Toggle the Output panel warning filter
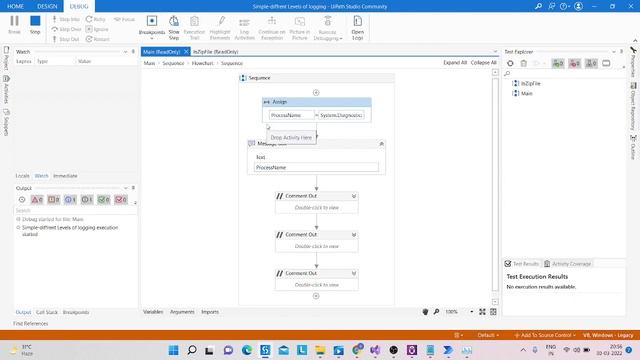The height and width of the screenshot is (360, 640). tap(53, 200)
